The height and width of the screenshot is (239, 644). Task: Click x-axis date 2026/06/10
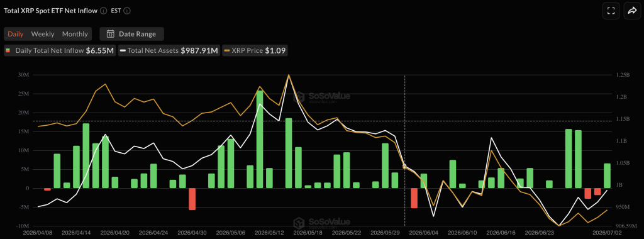pos(462,232)
